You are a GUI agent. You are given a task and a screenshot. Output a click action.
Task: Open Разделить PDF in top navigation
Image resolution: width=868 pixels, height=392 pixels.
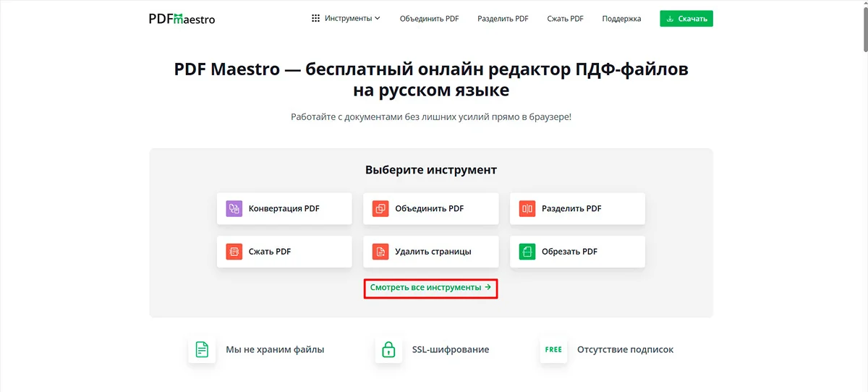coord(503,19)
